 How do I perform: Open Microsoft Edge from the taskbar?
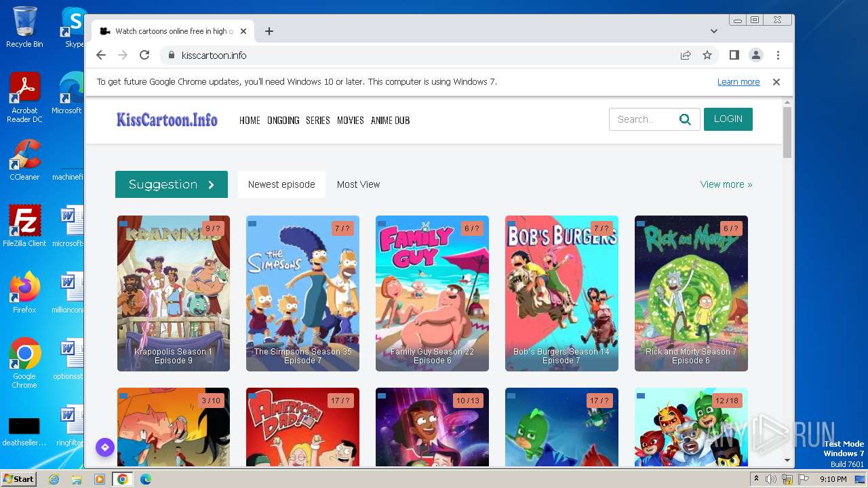pos(146,479)
